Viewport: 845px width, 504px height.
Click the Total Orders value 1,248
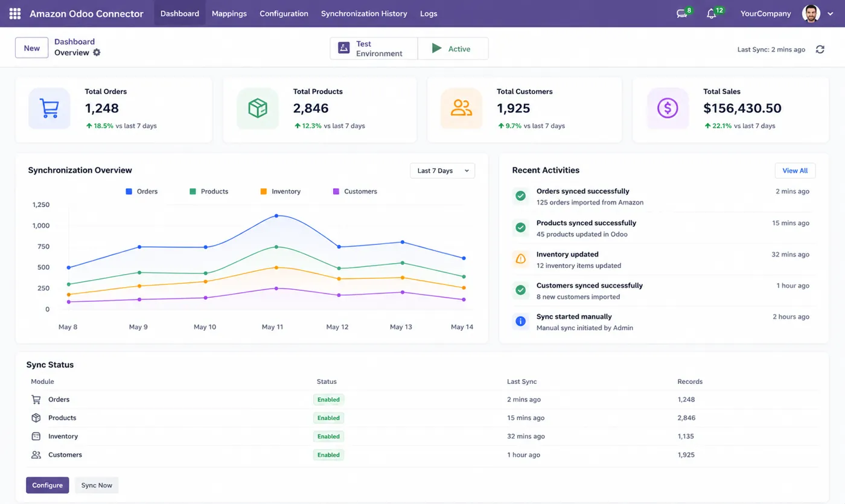coord(102,109)
